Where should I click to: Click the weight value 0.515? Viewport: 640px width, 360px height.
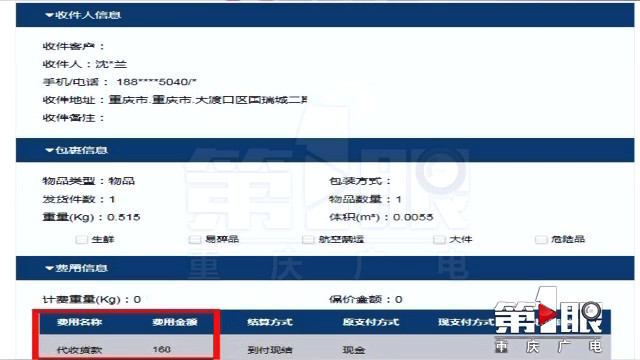(124, 217)
